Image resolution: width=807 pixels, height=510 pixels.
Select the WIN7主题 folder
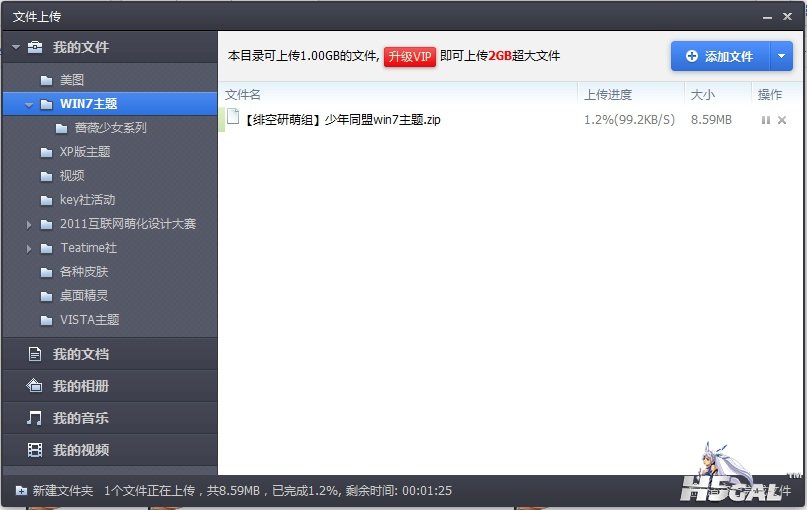[x=110, y=104]
